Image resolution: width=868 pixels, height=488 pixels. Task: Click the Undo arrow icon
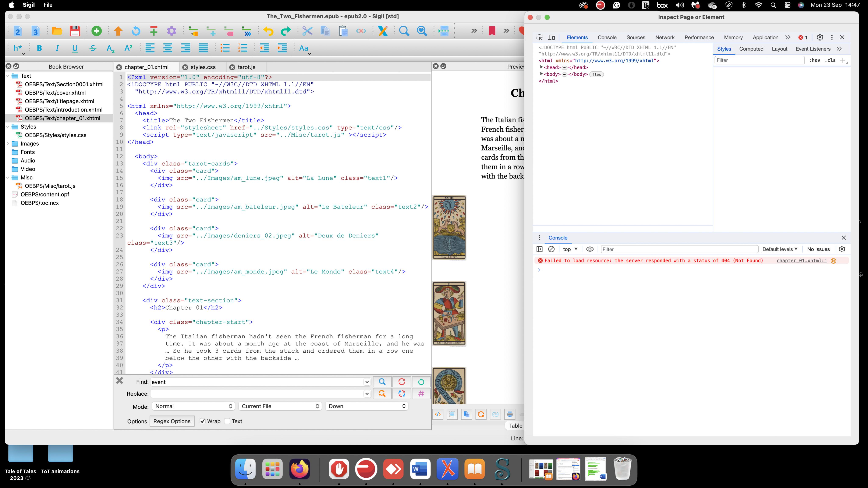click(x=268, y=31)
